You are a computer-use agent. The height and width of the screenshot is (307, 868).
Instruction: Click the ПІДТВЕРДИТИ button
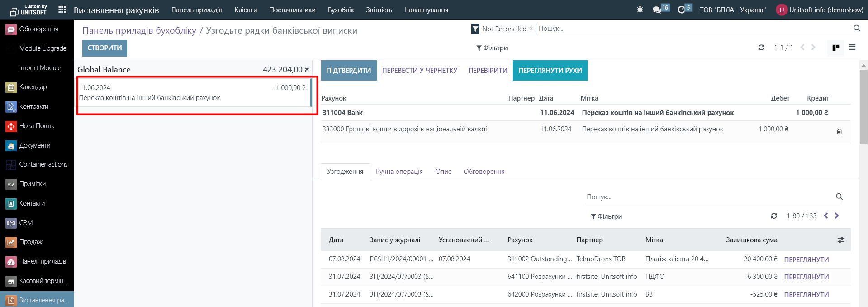[x=348, y=71]
